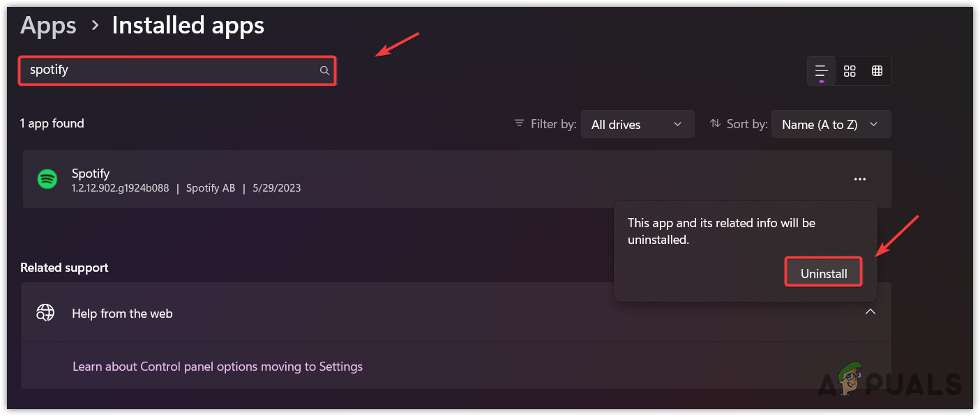
Task: Click the spotify search text field
Action: pos(167,70)
